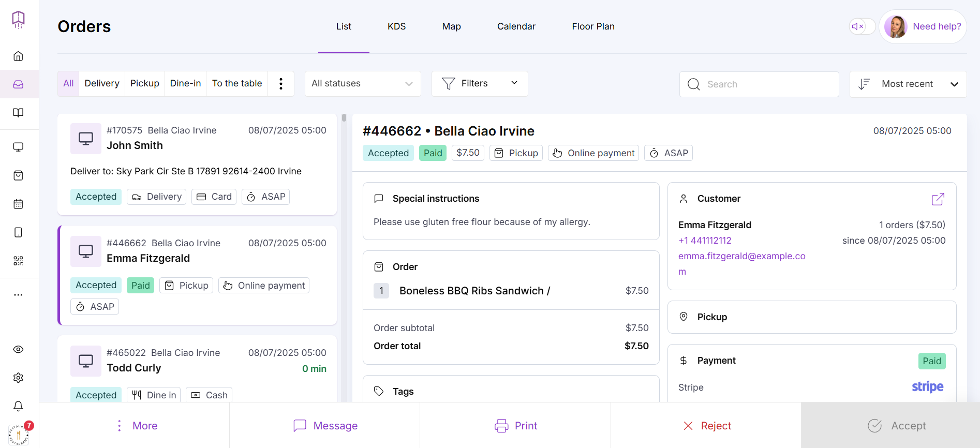Click the restaurant avatar with badge
This screenshot has height=448, width=980.
[19, 434]
